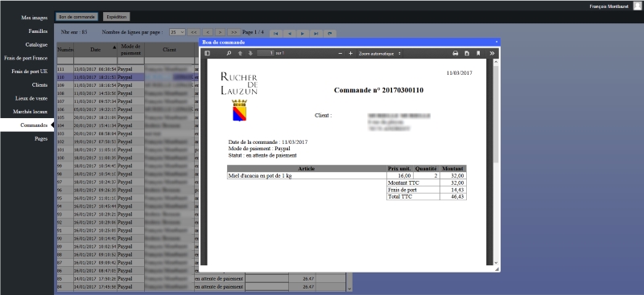
Task: Open Frais de port UE
Action: (30, 72)
